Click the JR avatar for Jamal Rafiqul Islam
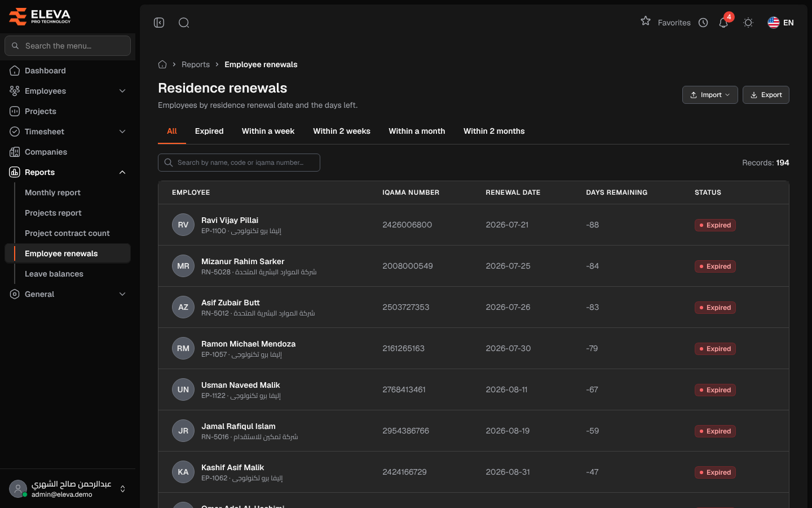Screen dimensions: 812x508 tap(183, 431)
